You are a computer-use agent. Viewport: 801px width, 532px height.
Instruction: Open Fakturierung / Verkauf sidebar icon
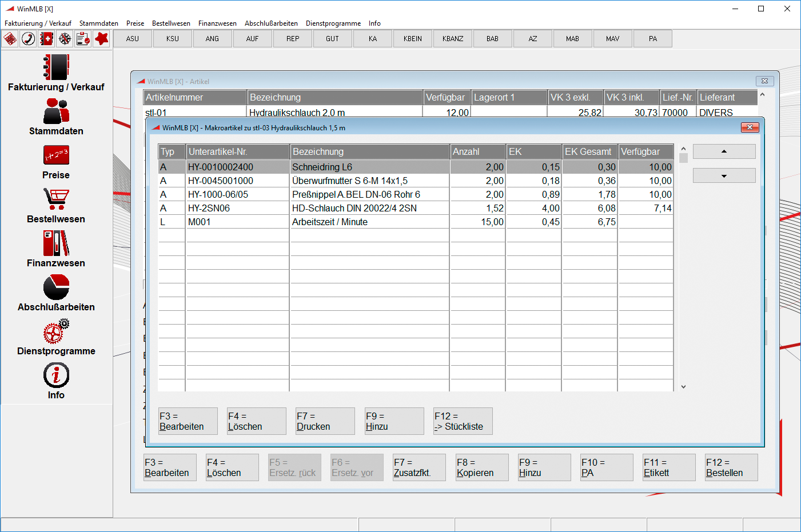pyautogui.click(x=56, y=67)
